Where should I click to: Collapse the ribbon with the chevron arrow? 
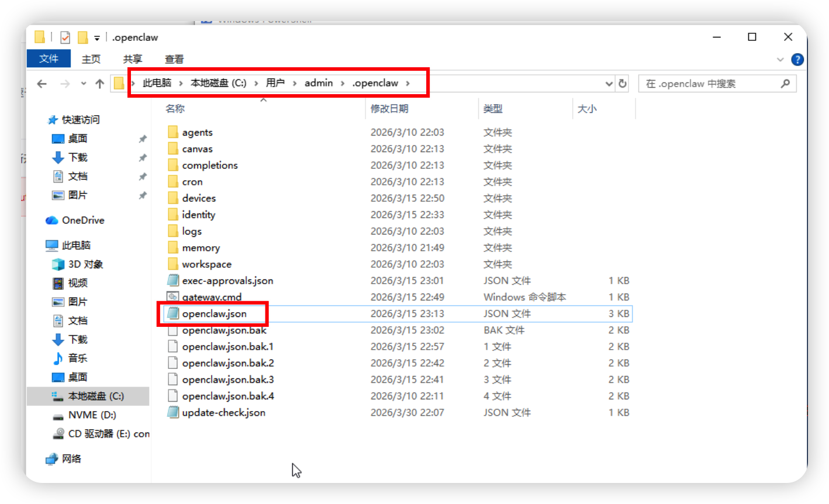(x=781, y=59)
